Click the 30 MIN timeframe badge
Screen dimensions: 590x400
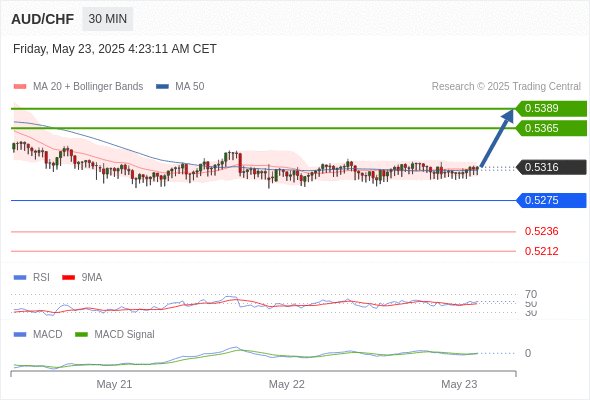108,19
